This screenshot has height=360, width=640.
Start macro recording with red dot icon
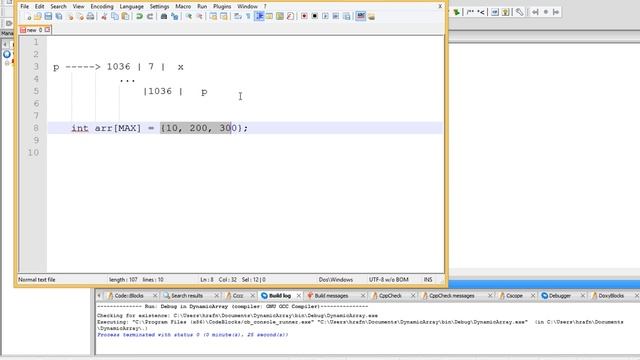tap(304, 16)
